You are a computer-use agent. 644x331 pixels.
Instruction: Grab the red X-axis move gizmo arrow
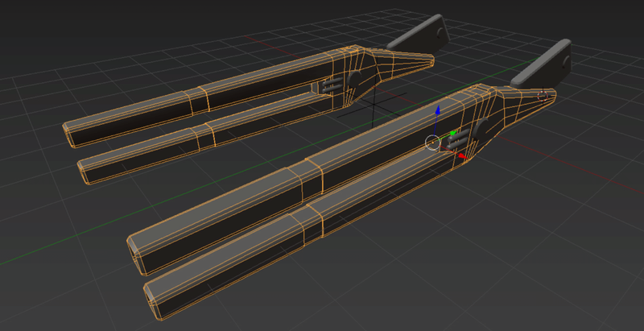coord(462,156)
